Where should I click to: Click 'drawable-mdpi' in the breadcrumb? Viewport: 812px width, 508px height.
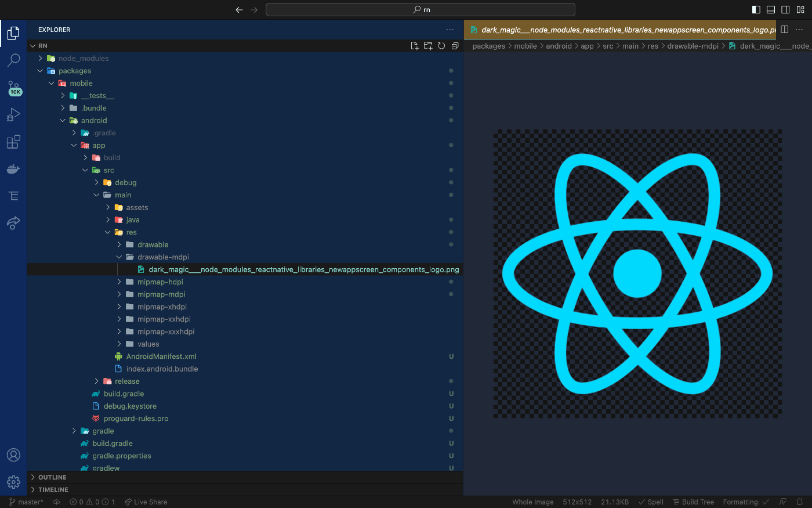693,46
